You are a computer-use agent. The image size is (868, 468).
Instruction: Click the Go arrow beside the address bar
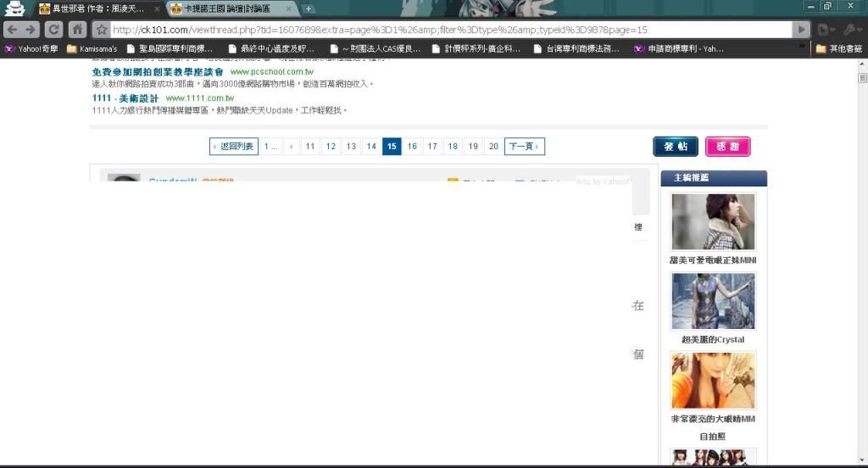[801, 30]
